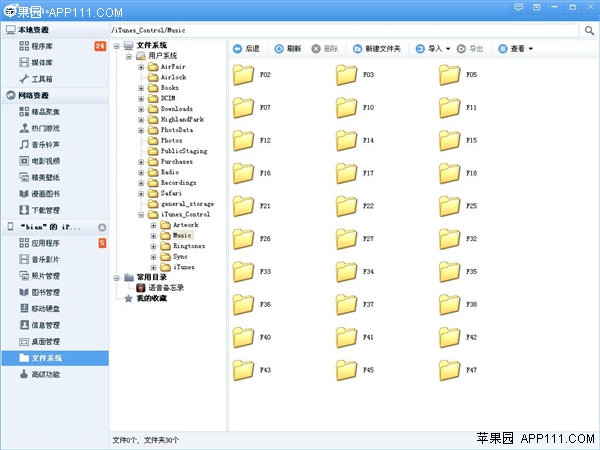The height and width of the screenshot is (450, 600).
Task: Open the 查看 view dropdown
Action: [516, 49]
